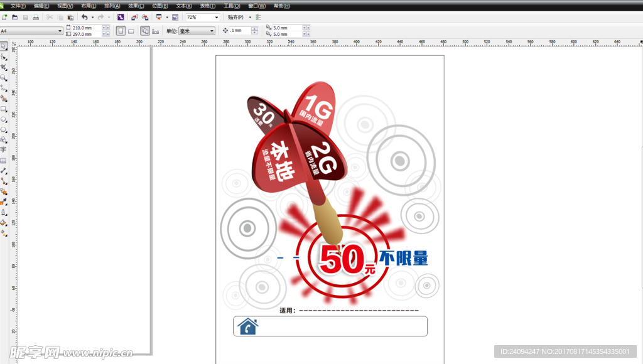Paste from clipboard
The image size is (643, 364).
[70, 17]
